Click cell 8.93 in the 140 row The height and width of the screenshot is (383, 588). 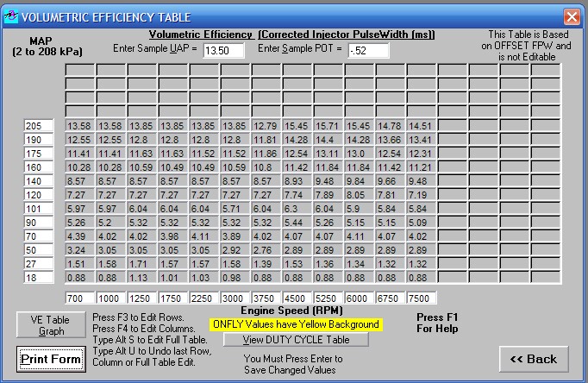click(x=297, y=181)
